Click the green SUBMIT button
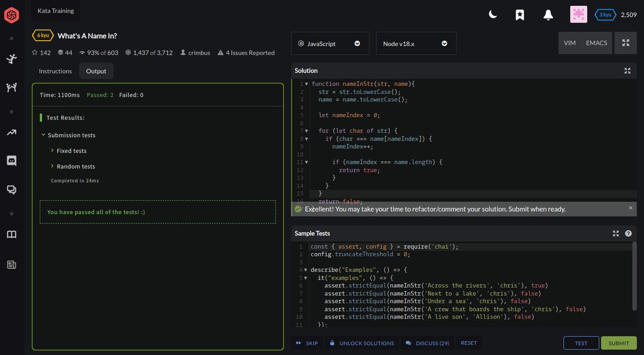This screenshot has width=644, height=355. click(x=619, y=343)
